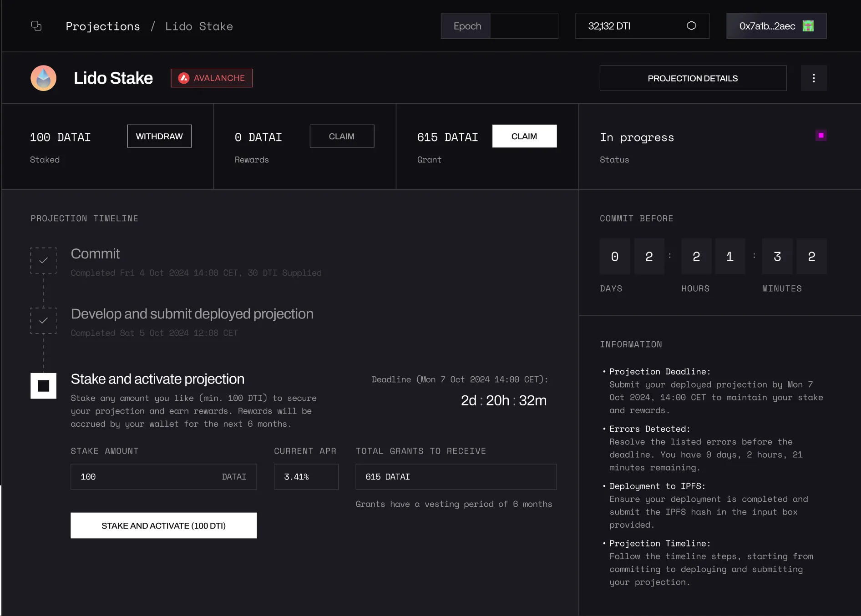This screenshot has height=616, width=861.
Task: Click Projections in the breadcrumb navigation
Action: coord(103,26)
